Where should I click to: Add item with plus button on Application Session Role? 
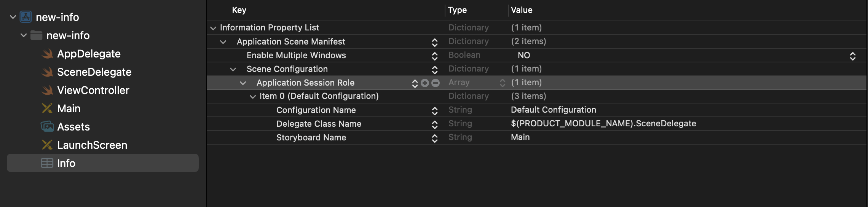point(425,83)
